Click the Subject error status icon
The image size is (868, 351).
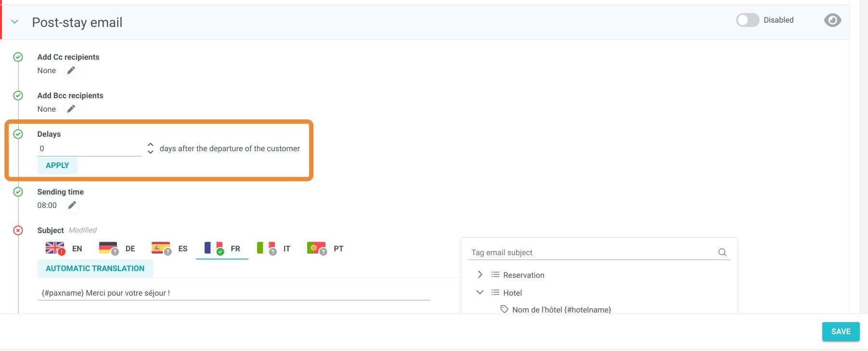point(18,230)
